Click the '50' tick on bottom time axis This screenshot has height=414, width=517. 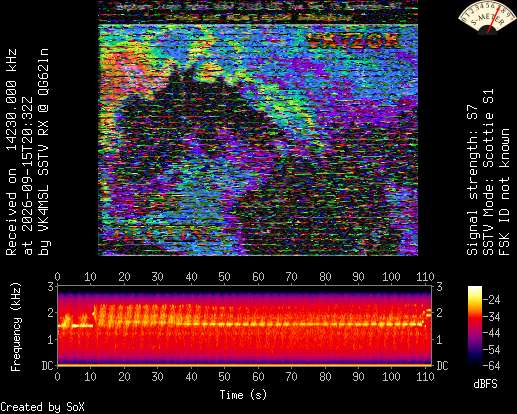(x=224, y=377)
